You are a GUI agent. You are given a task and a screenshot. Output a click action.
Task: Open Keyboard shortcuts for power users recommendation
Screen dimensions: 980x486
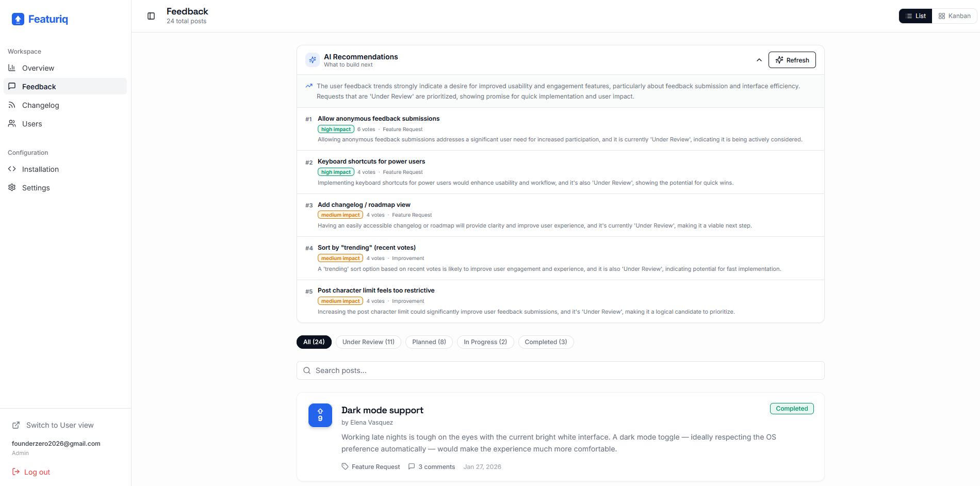[x=371, y=161]
